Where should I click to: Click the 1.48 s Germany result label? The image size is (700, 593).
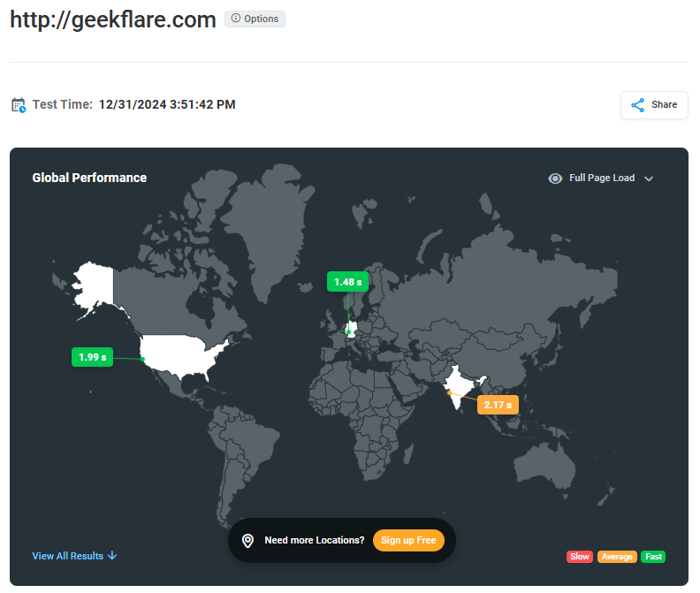347,282
